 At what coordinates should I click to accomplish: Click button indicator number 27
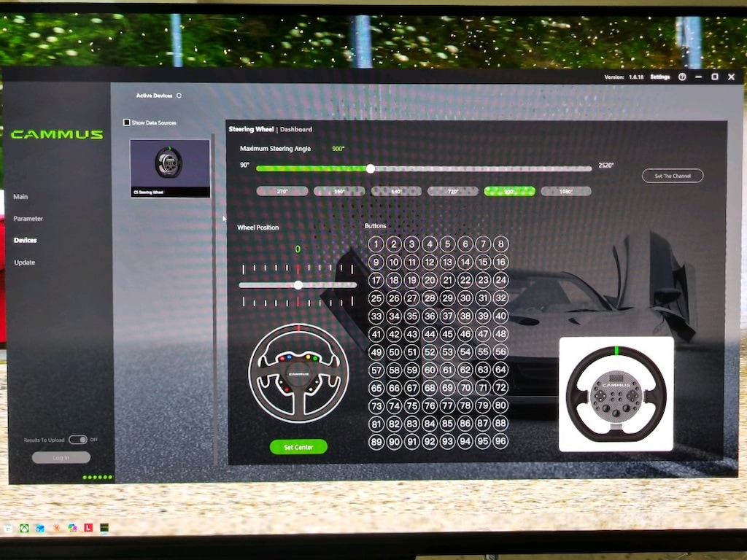(x=411, y=298)
